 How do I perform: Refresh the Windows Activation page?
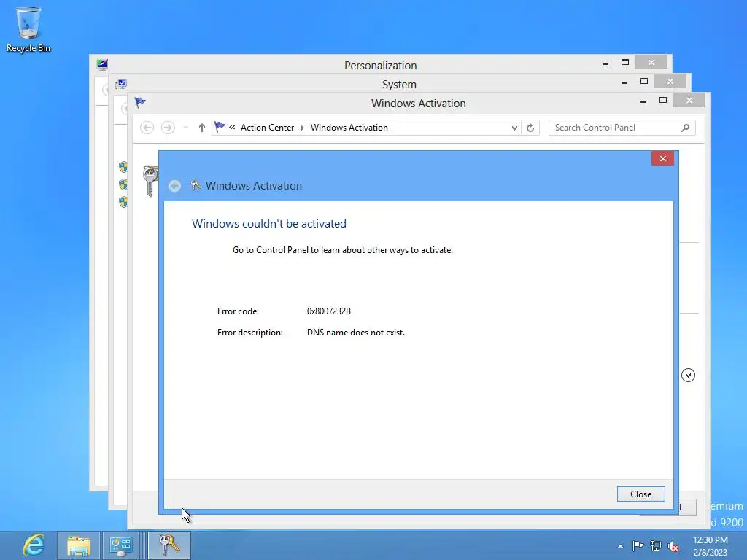point(530,128)
